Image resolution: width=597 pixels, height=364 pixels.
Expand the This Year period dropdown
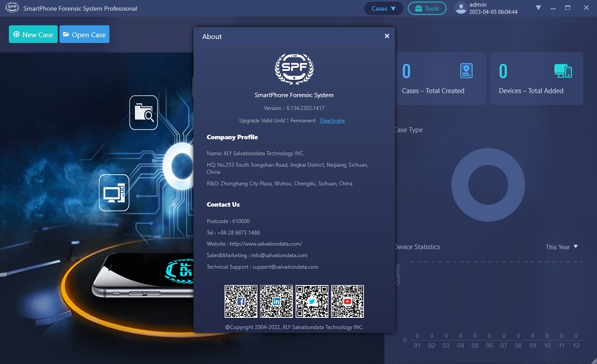tap(561, 247)
